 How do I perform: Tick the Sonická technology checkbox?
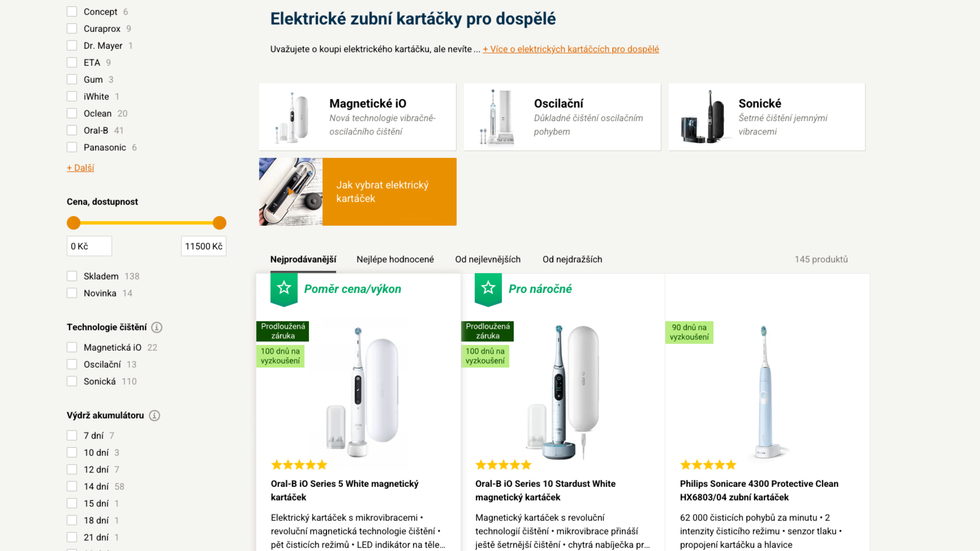click(x=72, y=381)
